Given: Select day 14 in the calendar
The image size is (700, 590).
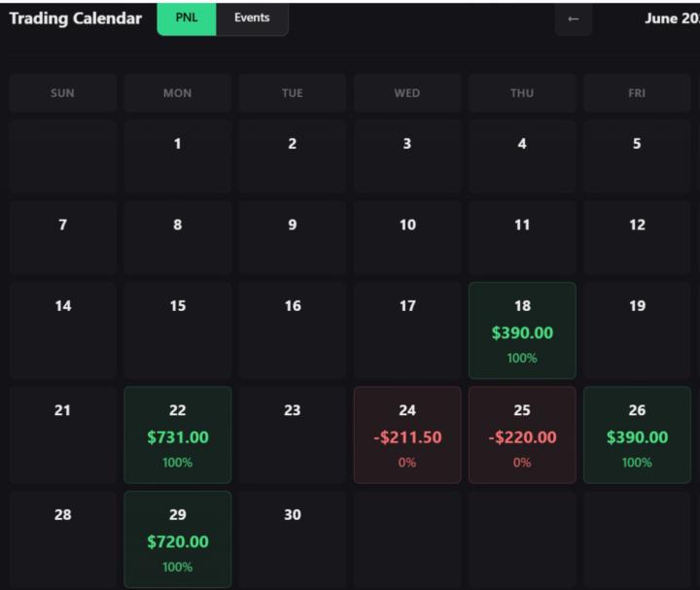Looking at the screenshot, I should coord(62,330).
